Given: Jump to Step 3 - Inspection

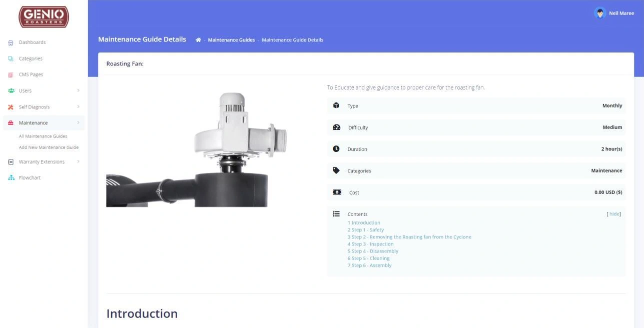Looking at the screenshot, I should [370, 244].
